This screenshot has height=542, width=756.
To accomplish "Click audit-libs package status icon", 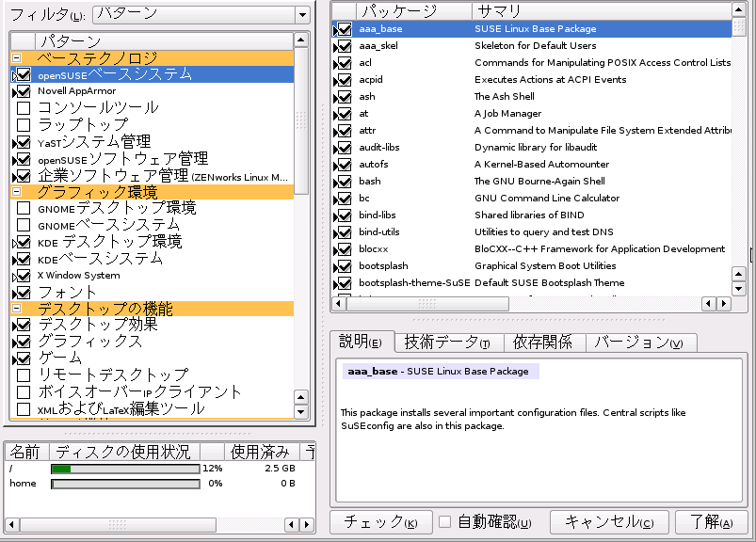I will click(x=343, y=148).
